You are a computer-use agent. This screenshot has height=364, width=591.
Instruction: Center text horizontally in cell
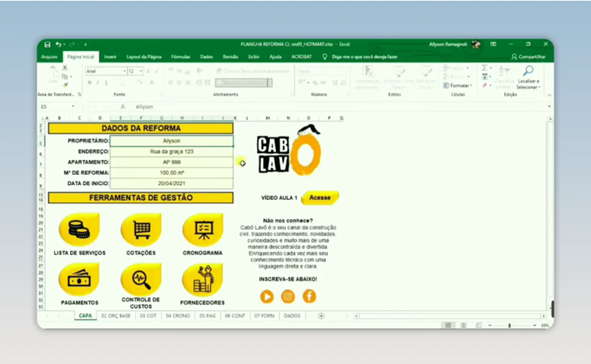click(x=179, y=82)
